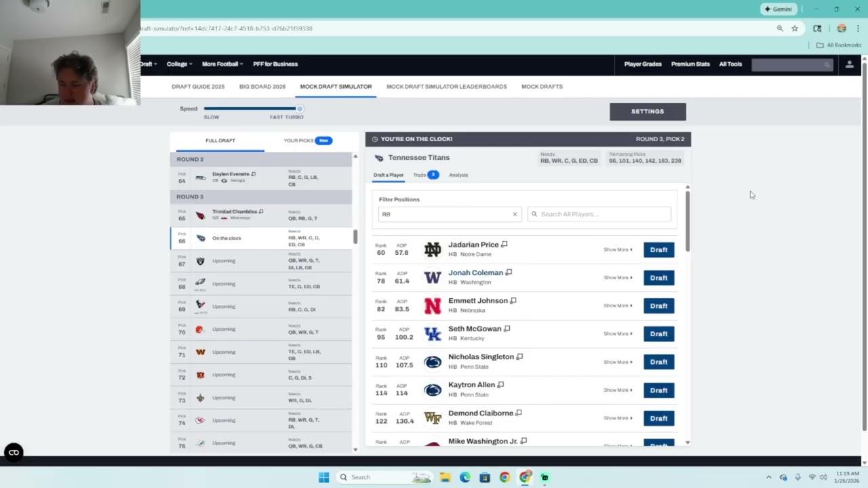Open the Player Grades link
The image size is (868, 488).
(643, 64)
